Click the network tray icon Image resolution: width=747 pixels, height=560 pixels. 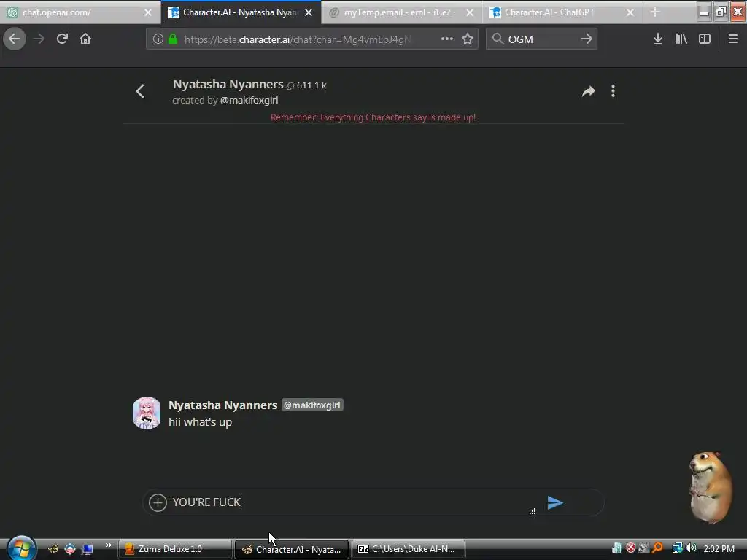coord(677,548)
